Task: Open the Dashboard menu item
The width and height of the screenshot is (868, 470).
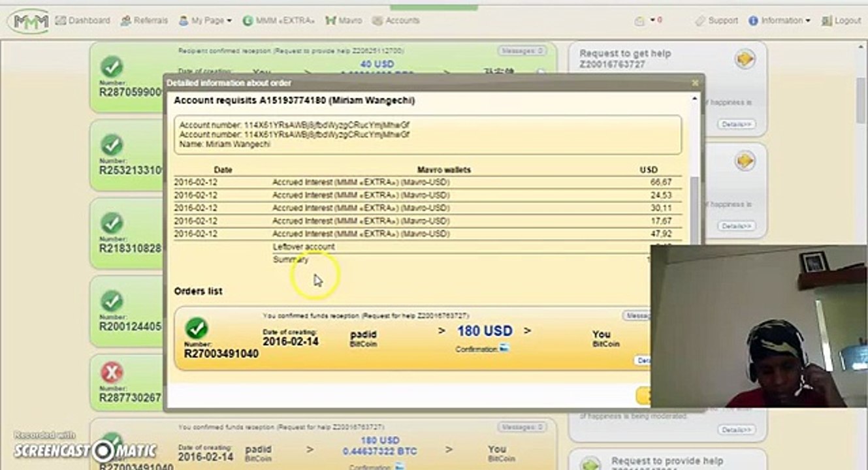Action: pyautogui.click(x=83, y=20)
